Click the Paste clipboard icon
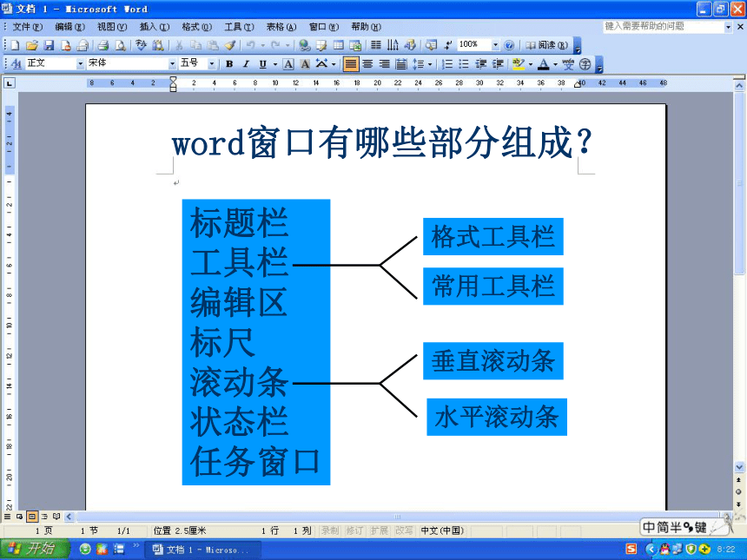Screen dimensions: 747x560 [213, 45]
